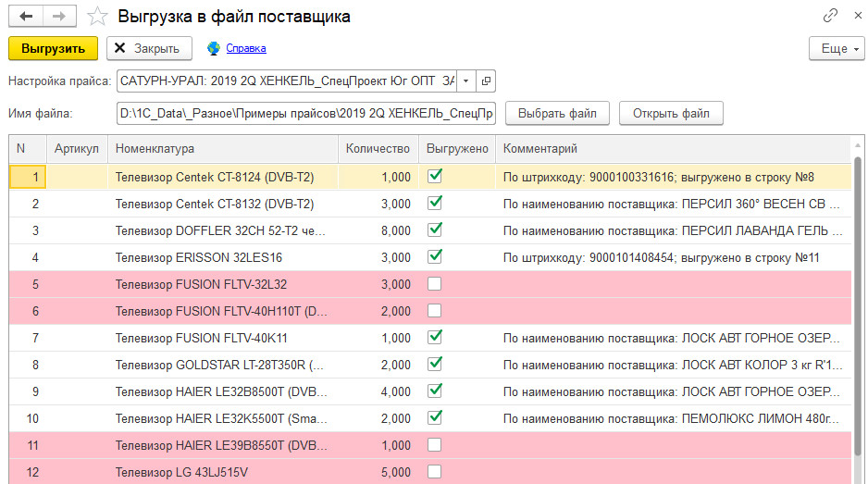Click the Количество column header
Image resolution: width=868 pixels, height=484 pixels.
(378, 148)
